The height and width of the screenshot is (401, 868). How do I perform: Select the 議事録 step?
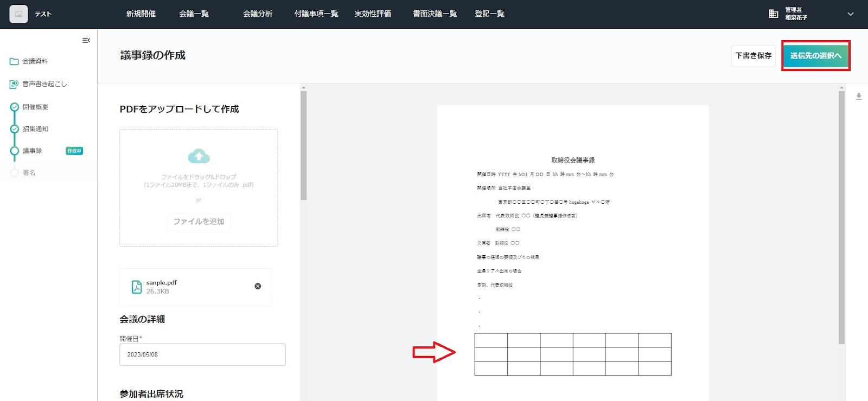[x=33, y=151]
